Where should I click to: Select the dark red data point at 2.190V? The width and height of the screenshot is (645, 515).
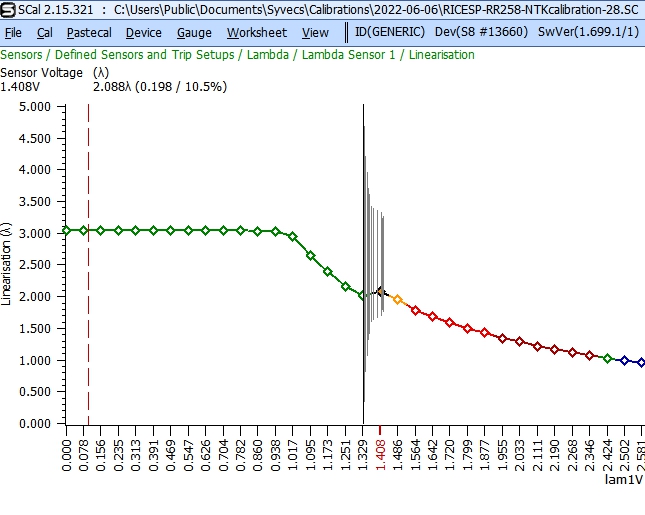point(555,349)
